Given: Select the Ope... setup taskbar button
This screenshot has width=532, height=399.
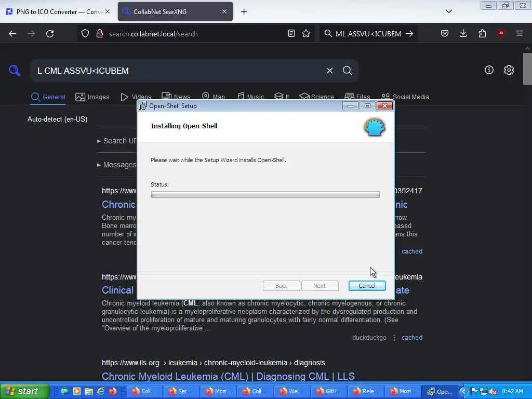Looking at the screenshot, I should point(440,391).
